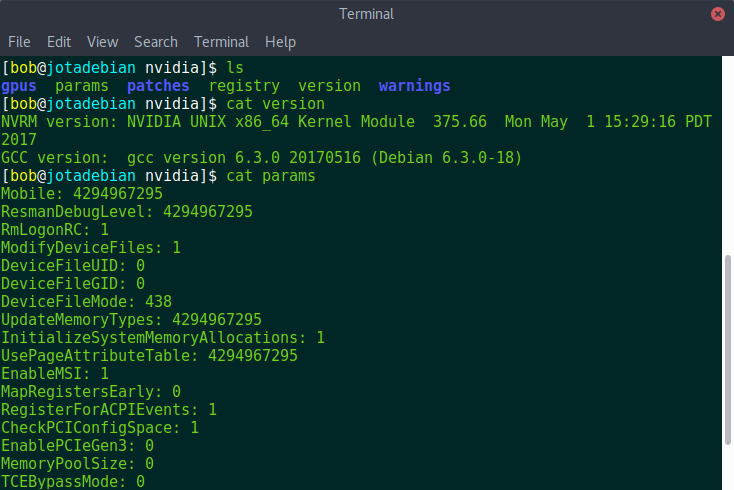Screen dimensions: 734x490
Task: Click the '2017' year on wrapped line
Action: (19, 140)
